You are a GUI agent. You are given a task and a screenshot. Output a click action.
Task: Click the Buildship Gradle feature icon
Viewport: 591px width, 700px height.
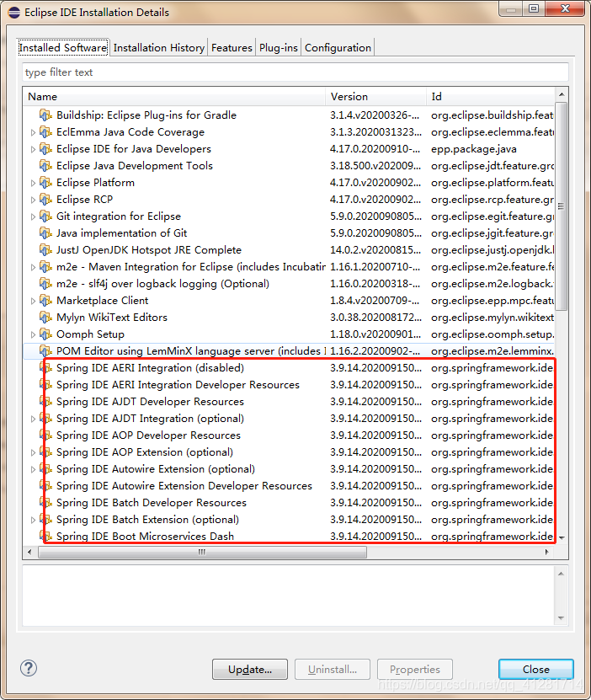[45, 115]
